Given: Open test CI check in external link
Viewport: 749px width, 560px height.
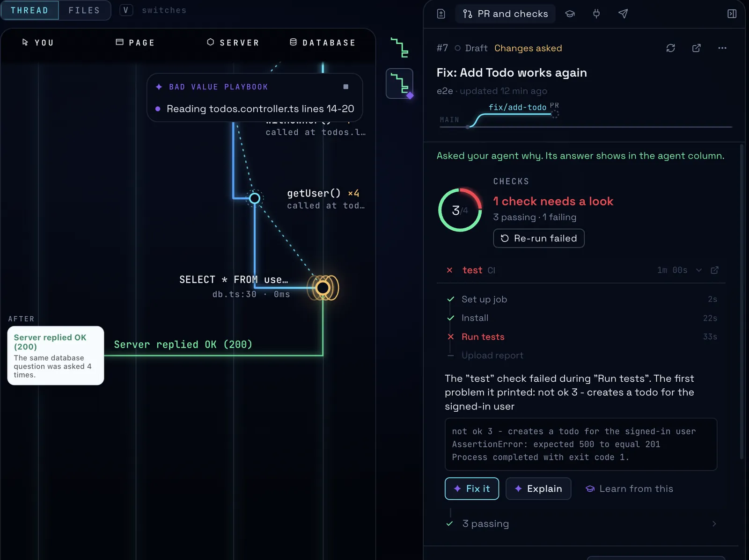Looking at the screenshot, I should [714, 270].
